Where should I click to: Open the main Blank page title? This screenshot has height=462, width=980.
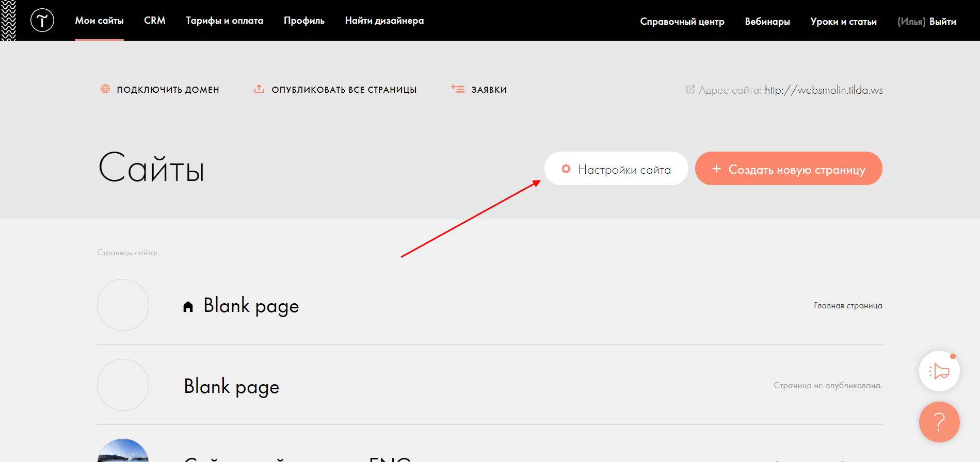251,306
